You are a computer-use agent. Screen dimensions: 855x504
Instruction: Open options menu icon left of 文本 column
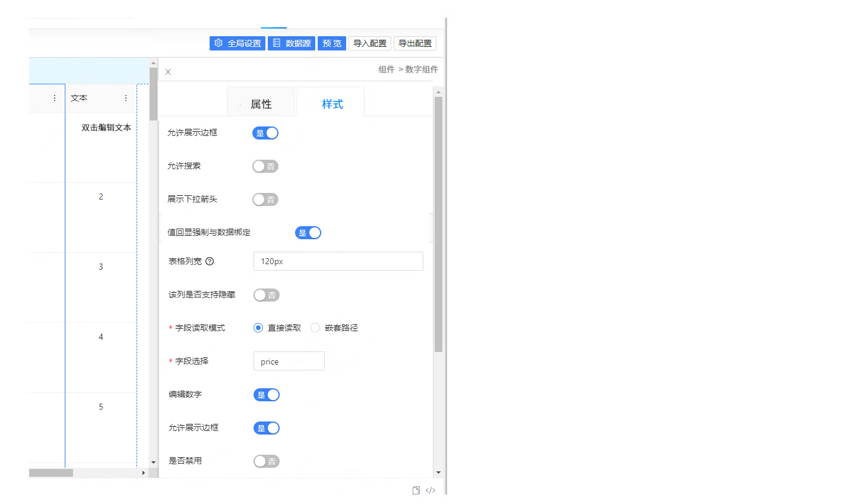(55, 98)
